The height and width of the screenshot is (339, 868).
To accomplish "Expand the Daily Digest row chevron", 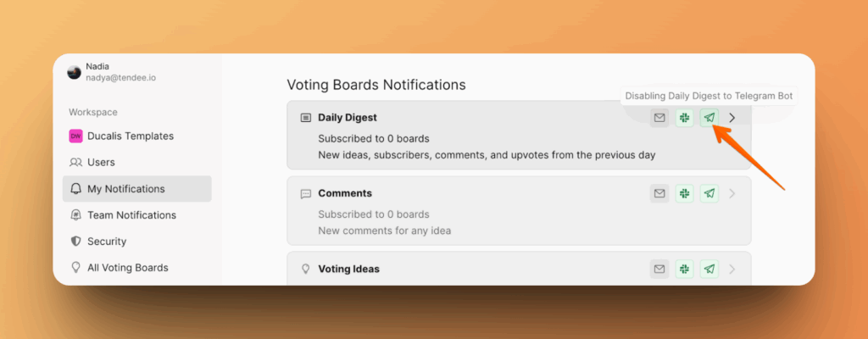I will (732, 118).
